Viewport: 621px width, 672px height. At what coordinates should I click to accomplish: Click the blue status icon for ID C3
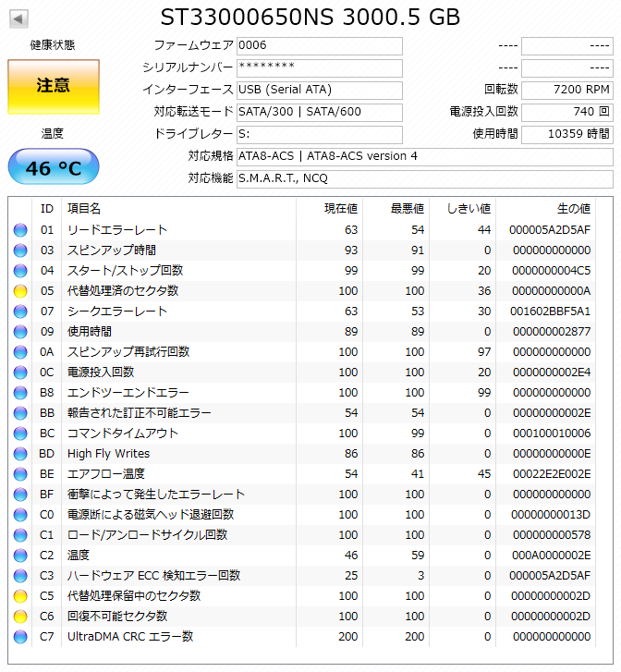coord(20,576)
